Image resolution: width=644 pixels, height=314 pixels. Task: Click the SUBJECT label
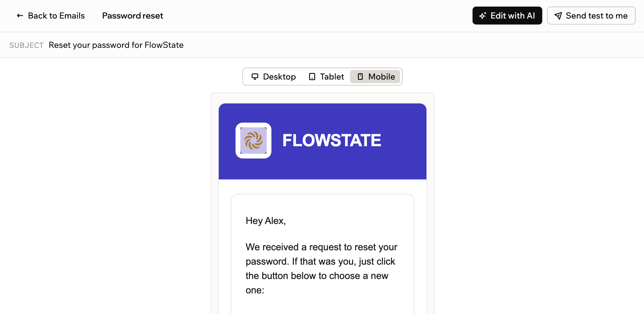point(26,45)
